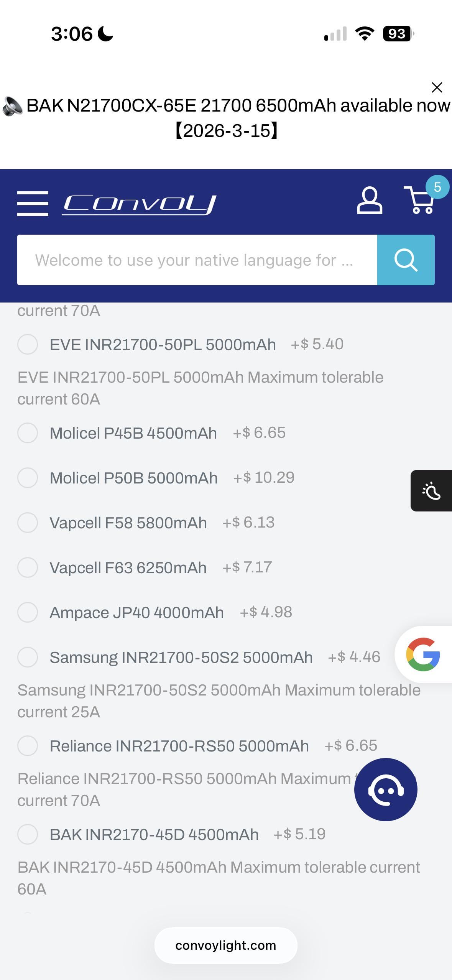The height and width of the screenshot is (980, 452).
Task: Tap the convoylight.com address pill
Action: click(x=225, y=945)
